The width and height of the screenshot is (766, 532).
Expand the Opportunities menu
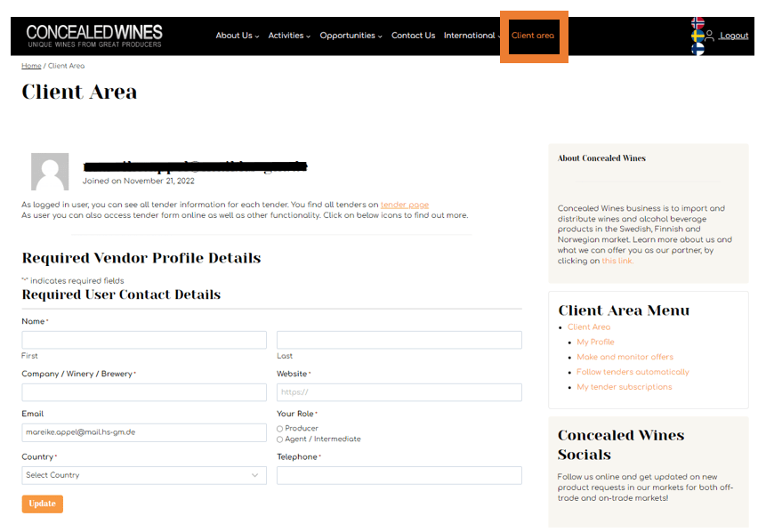click(351, 36)
